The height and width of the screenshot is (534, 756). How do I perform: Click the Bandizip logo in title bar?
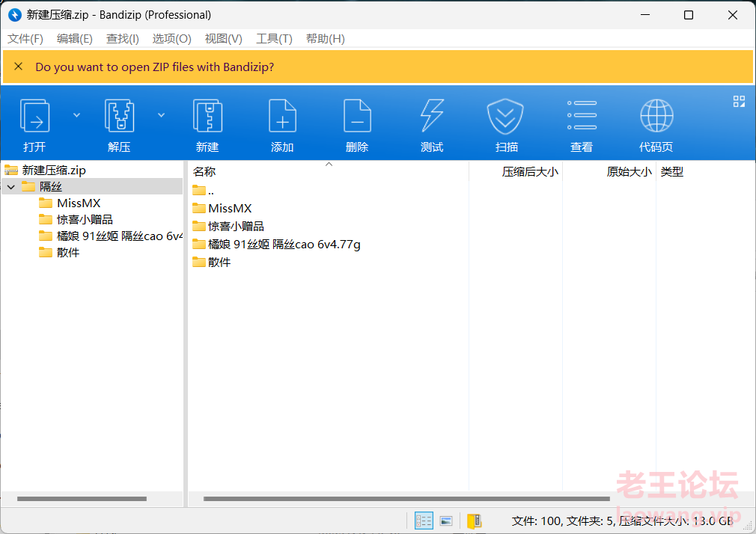[15, 15]
